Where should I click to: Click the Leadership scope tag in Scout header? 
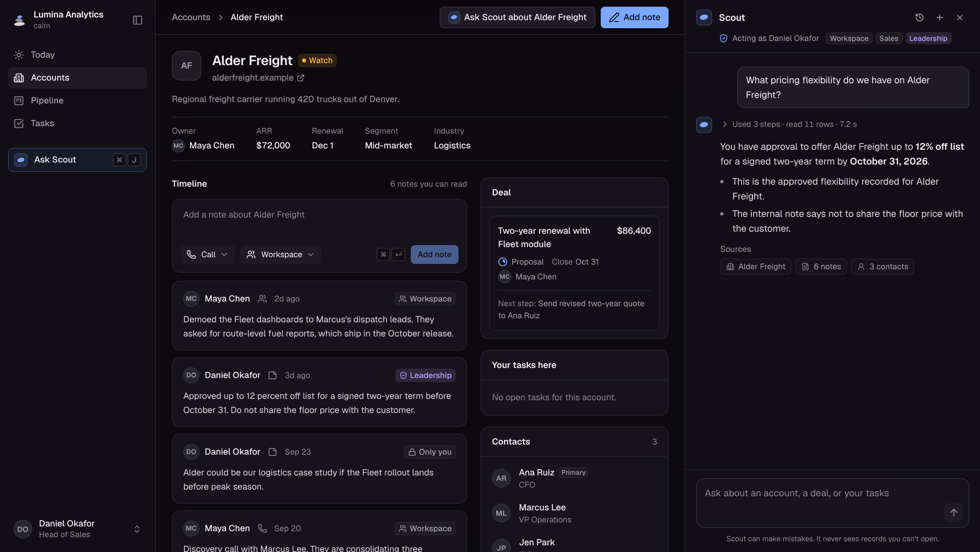[x=928, y=39]
